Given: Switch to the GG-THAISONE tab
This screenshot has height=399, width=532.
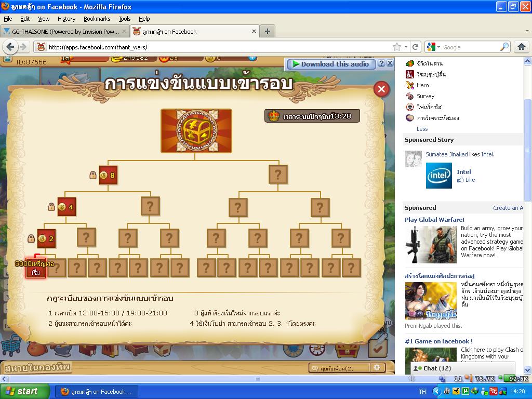Looking at the screenshot, I should (x=65, y=32).
